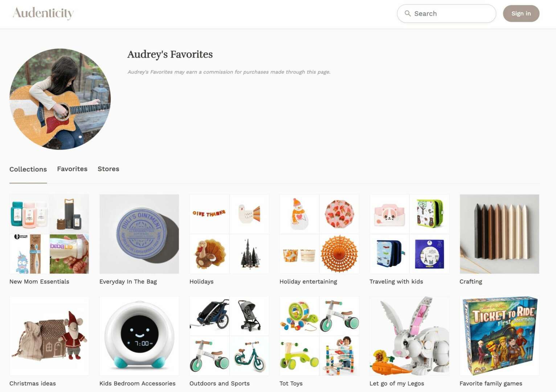Open the Christmas ideas mouse image
The width and height of the screenshot is (556, 392).
[x=49, y=336]
